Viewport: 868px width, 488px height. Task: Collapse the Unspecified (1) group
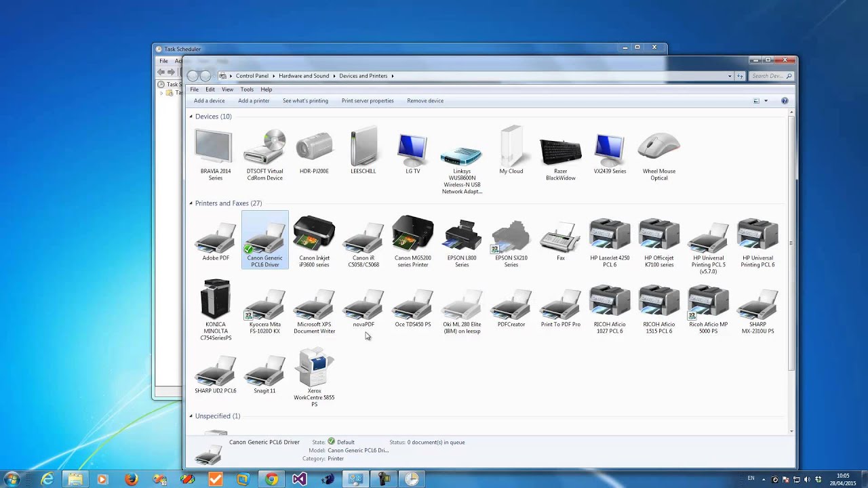(191, 416)
